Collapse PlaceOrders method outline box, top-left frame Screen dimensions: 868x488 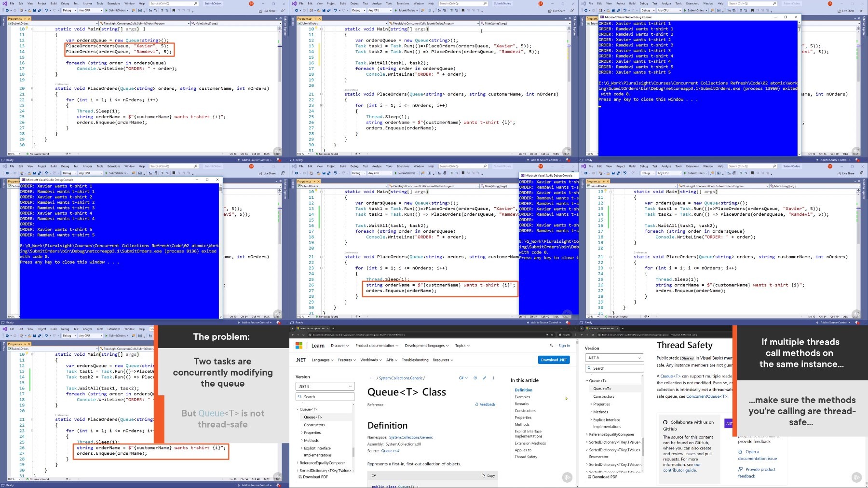tap(32, 88)
